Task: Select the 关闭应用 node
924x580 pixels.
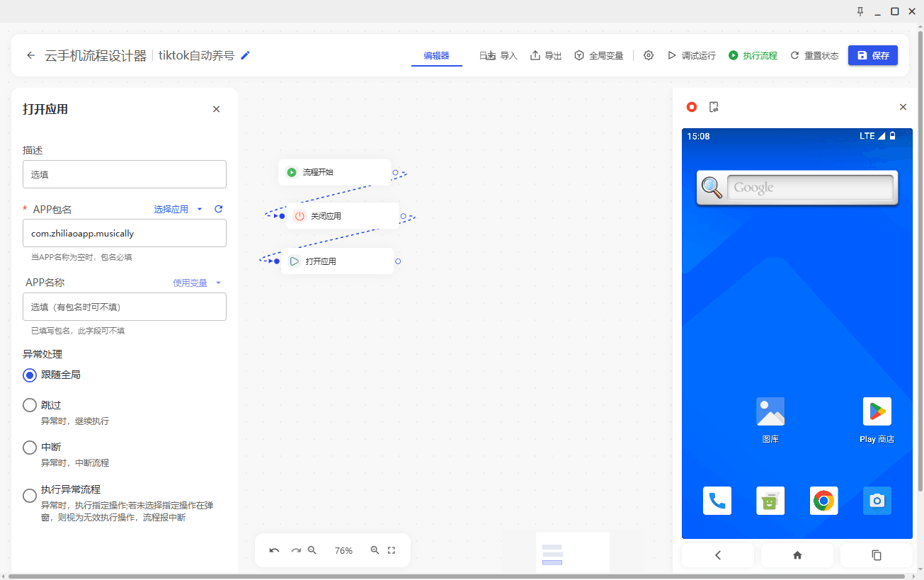Action: point(343,216)
